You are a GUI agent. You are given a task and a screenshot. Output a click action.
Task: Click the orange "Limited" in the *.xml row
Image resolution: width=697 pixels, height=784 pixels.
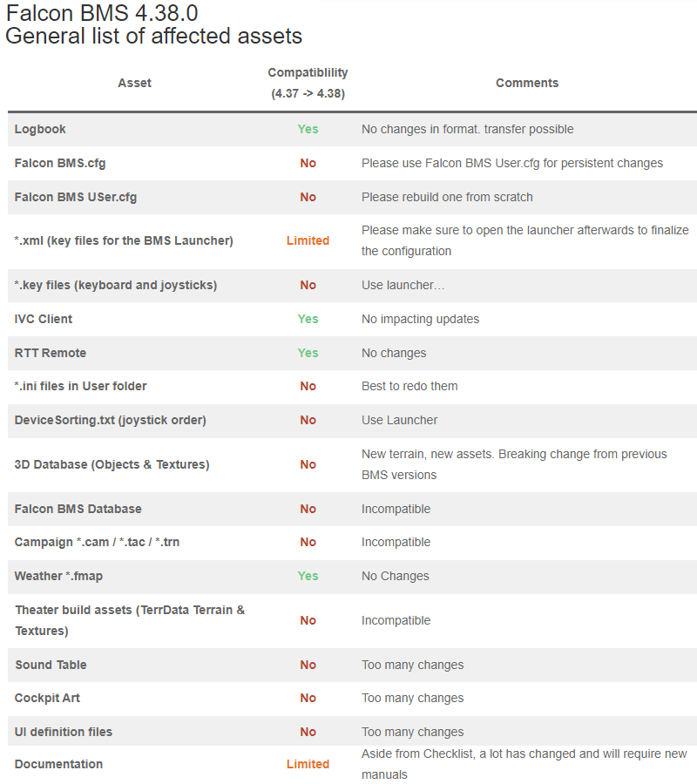coord(308,240)
